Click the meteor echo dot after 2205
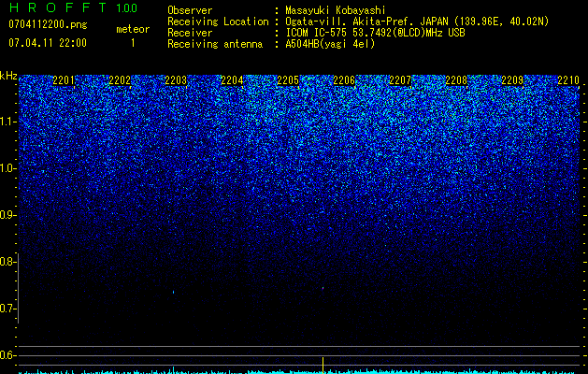 coord(323,288)
